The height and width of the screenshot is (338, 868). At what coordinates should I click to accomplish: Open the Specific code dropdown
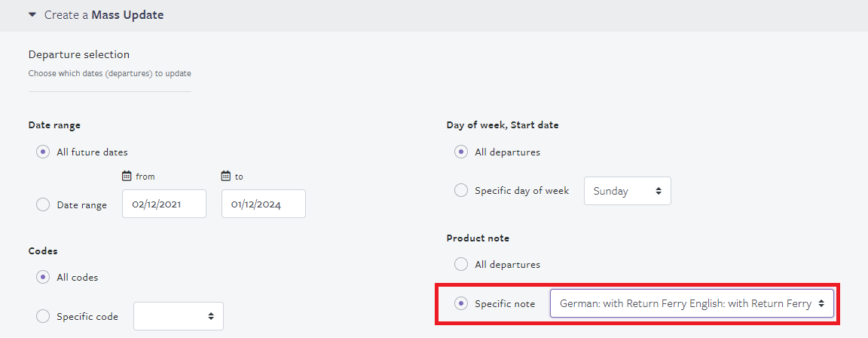coord(179,316)
